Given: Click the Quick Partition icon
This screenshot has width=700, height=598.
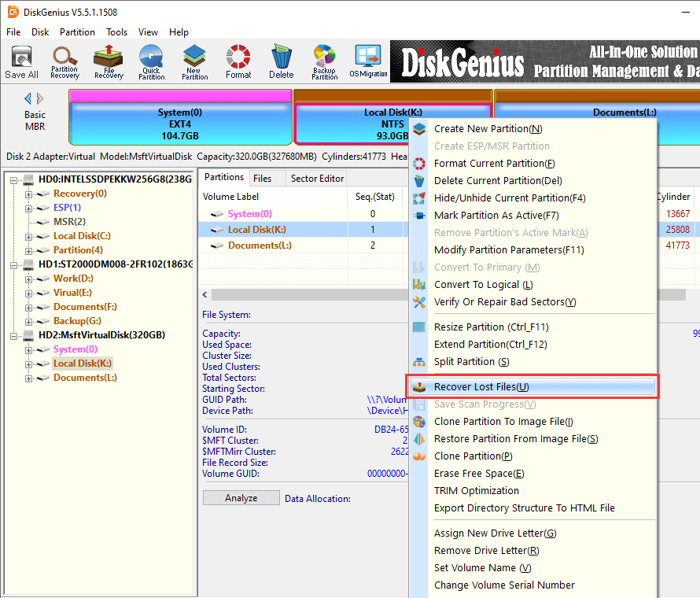Looking at the screenshot, I should click(151, 61).
